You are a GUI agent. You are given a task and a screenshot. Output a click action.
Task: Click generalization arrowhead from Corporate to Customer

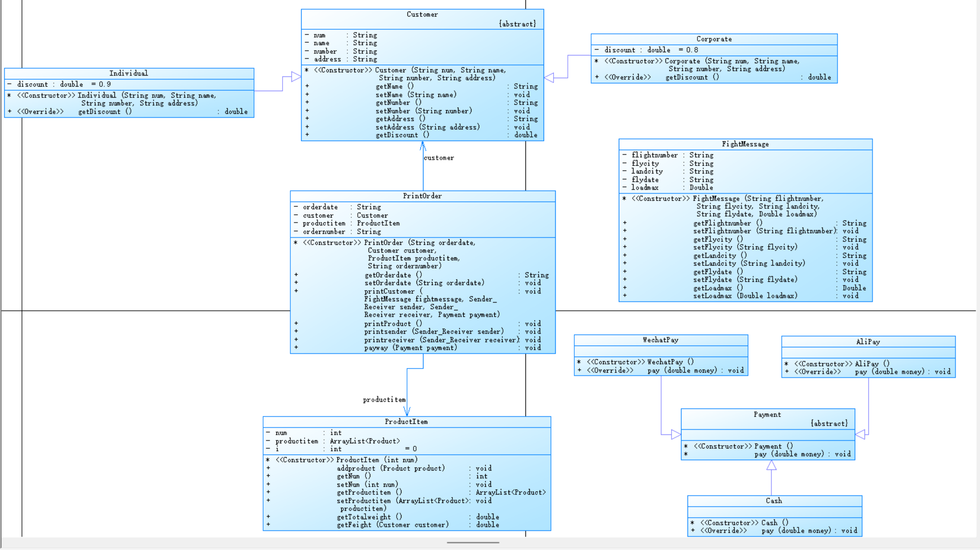coord(549,78)
